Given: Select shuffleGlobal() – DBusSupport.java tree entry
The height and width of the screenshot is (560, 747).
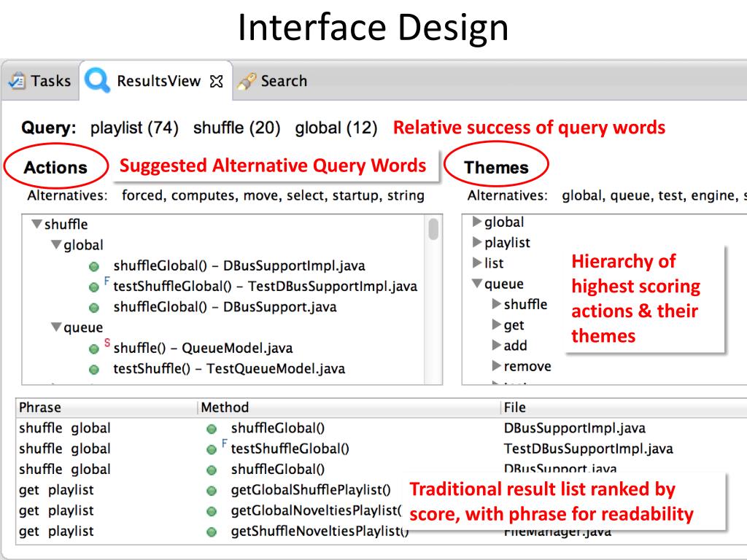Looking at the screenshot, I should coord(225,307).
